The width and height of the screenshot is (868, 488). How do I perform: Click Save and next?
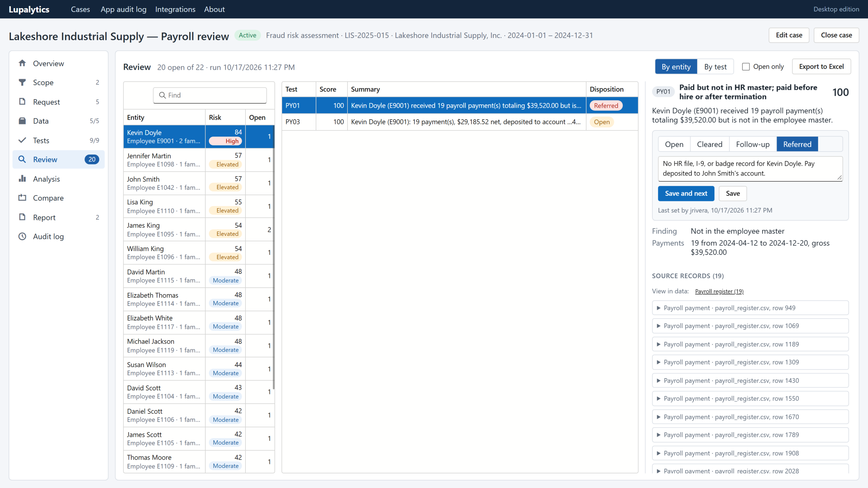686,194
